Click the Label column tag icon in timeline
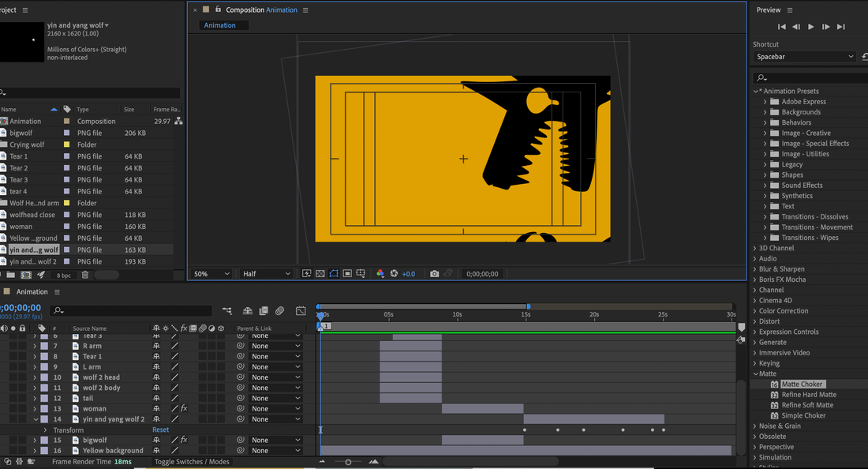This screenshot has width=868, height=469. [42, 328]
